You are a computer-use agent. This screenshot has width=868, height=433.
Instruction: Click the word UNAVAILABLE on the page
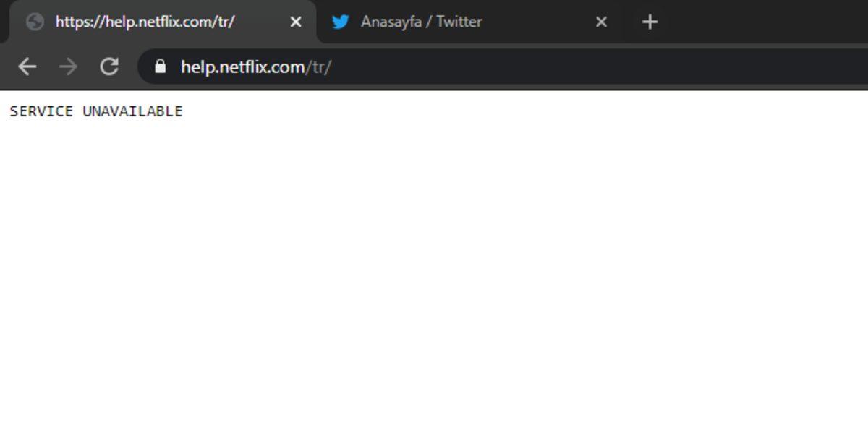tap(132, 111)
